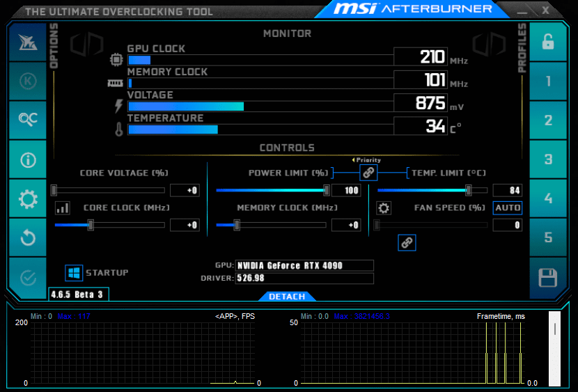Click the version label 4.6.5 Beta 3
Viewport: 578px width, 392px height.
coord(79,295)
